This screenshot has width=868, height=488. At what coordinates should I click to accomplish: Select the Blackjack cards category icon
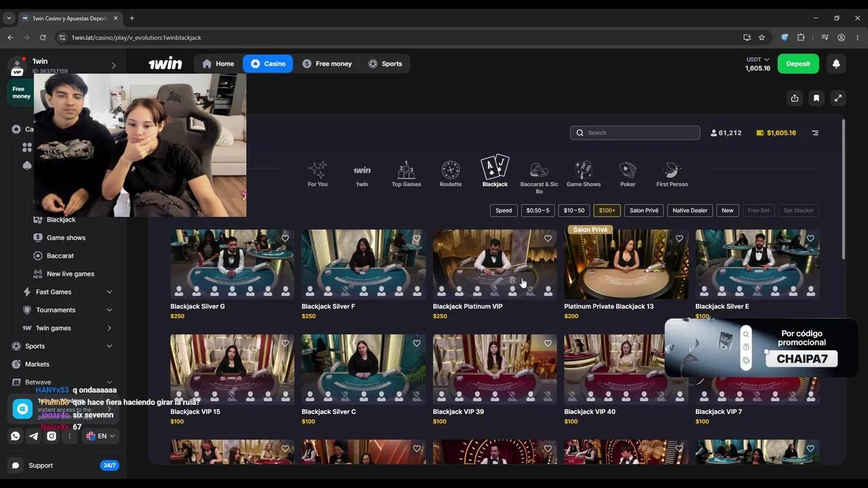495,167
